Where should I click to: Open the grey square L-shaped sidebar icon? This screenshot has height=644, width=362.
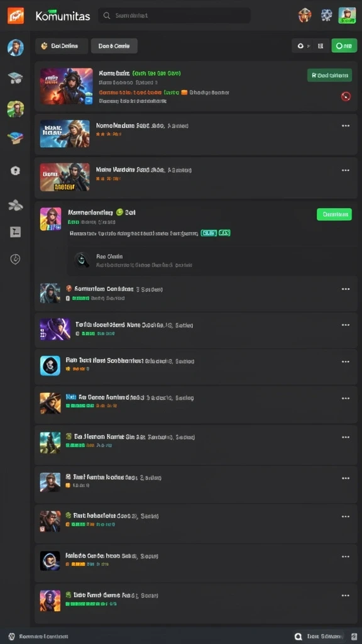pos(15,231)
